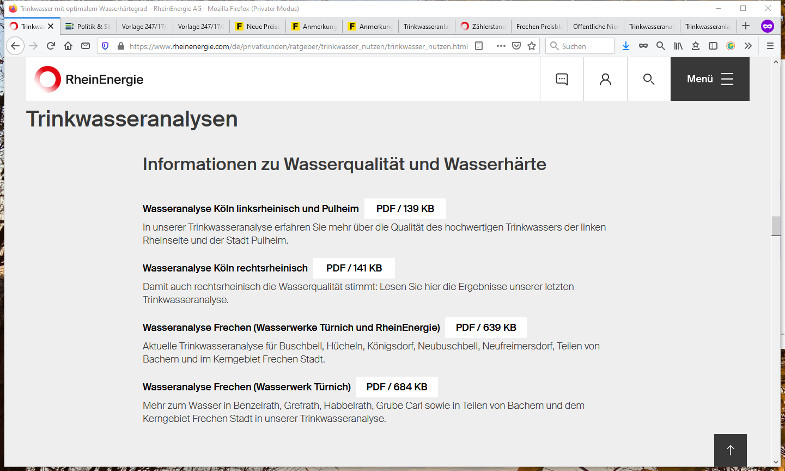Viewport: 785px width, 471px height.
Task: Click 'Wasseranalyse Köln rechtsrheinisch' title
Action: pos(225,268)
